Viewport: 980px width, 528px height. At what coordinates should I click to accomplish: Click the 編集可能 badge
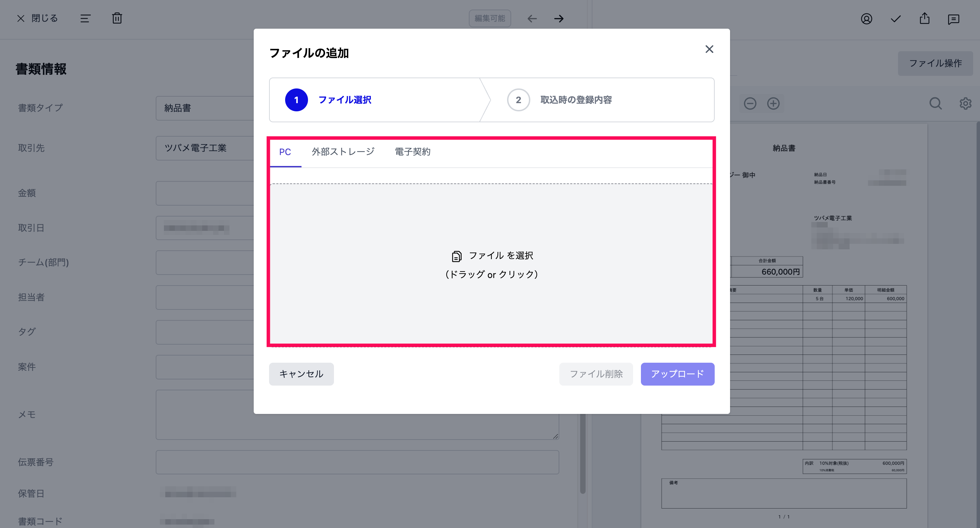pyautogui.click(x=490, y=18)
